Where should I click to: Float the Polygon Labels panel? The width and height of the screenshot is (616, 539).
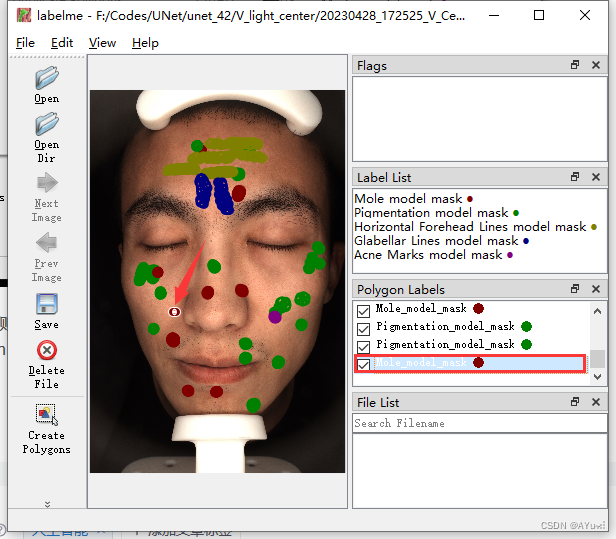click(575, 289)
